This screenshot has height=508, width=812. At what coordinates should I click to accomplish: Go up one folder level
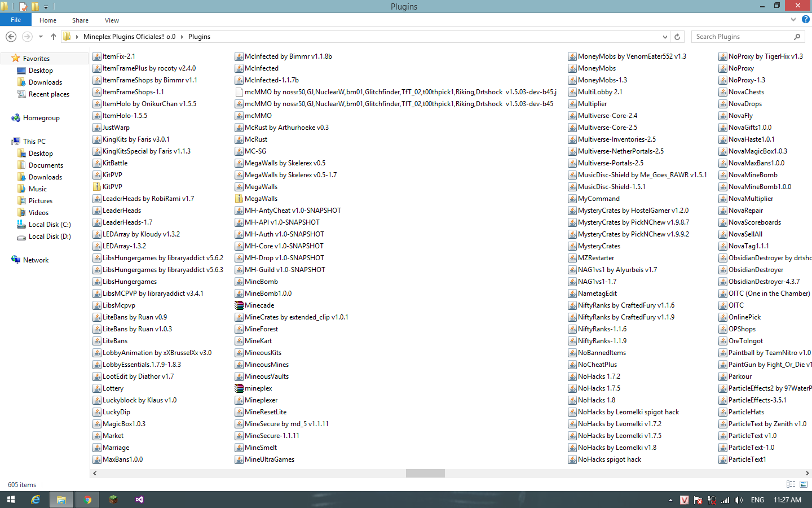(x=54, y=37)
